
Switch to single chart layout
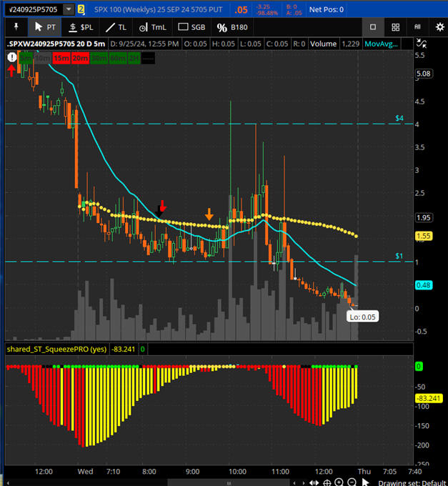(x=373, y=26)
